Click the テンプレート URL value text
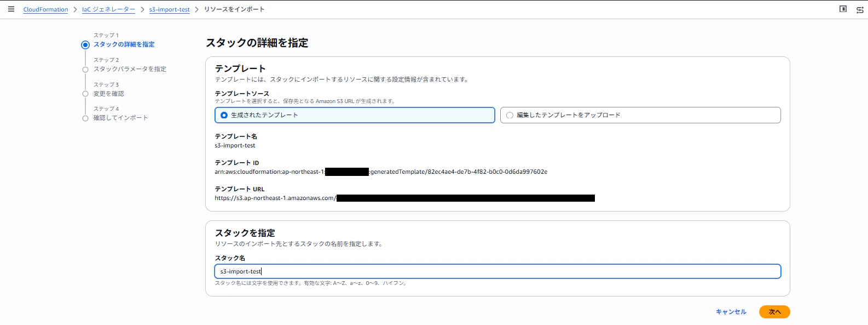This screenshot has width=868, height=325. [404, 198]
